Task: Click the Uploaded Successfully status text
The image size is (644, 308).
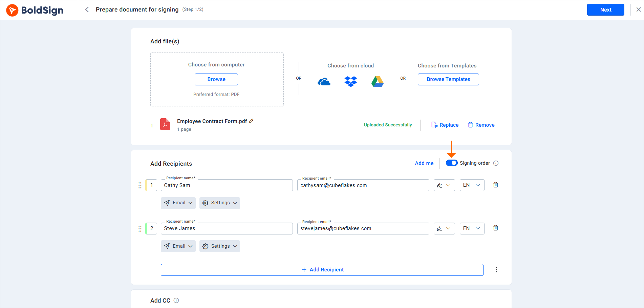Action: point(388,125)
